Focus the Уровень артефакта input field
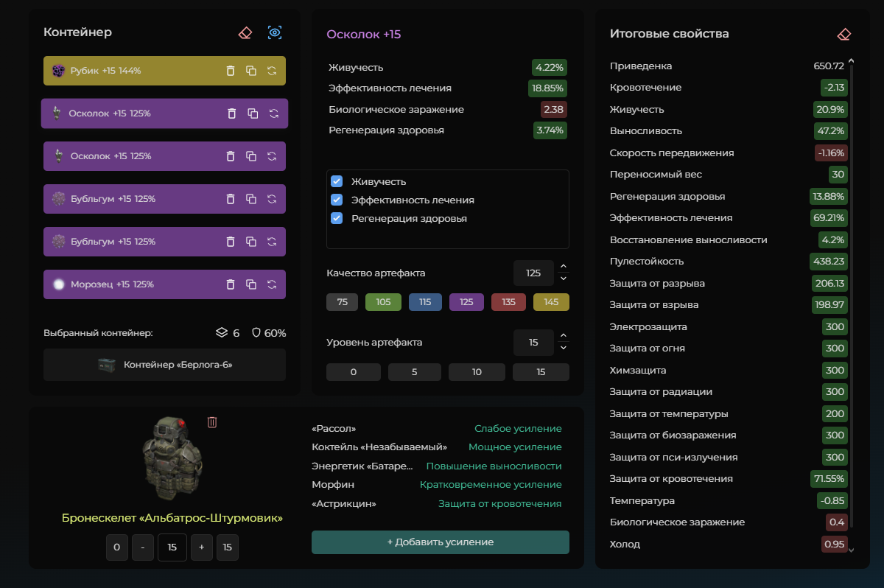The width and height of the screenshot is (884, 588). point(534,342)
